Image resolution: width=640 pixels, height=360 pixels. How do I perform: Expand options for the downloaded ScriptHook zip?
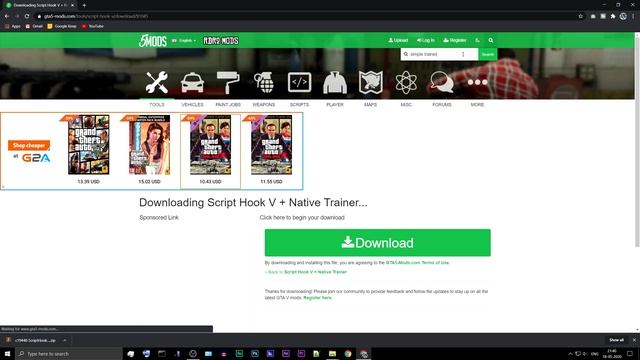point(64,340)
